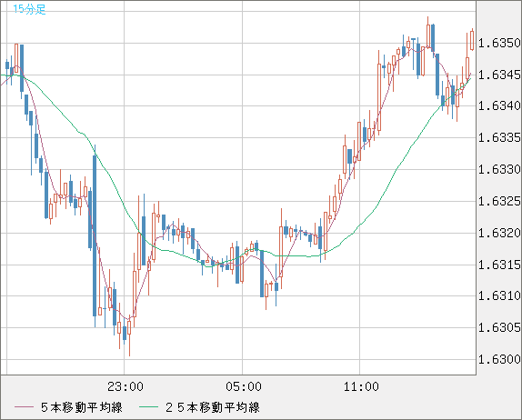Click the 1.6325 price axis label
Image resolution: width=522 pixels, height=420 pixels.
[499, 201]
